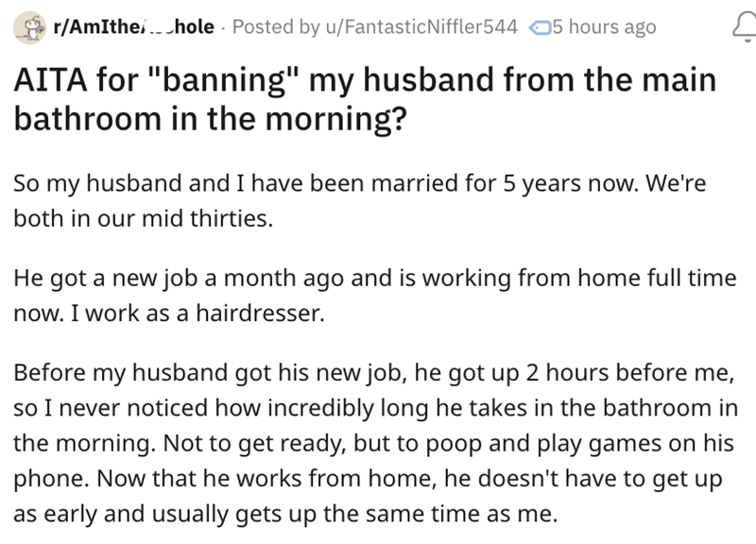Click the "5 hours ago" timestamp
Image resolution: width=756 pixels, height=544 pixels.
click(604, 27)
